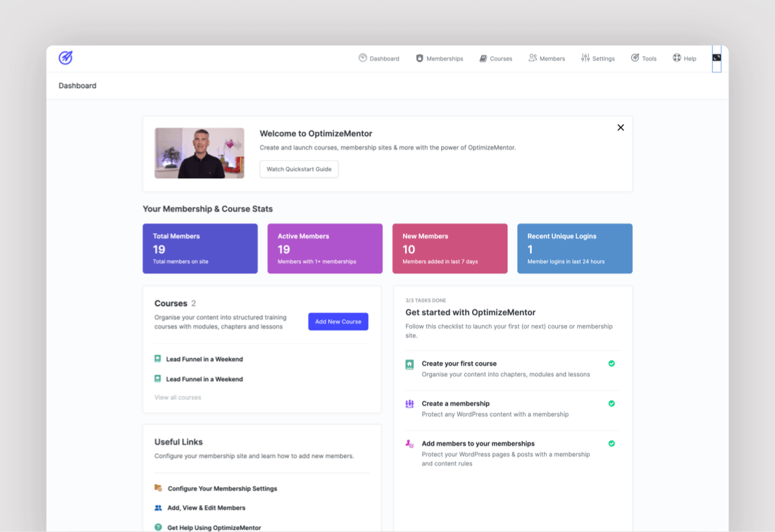Screen dimensions: 775x532
Task: Click the Create your first course task title
Action: [459, 364]
